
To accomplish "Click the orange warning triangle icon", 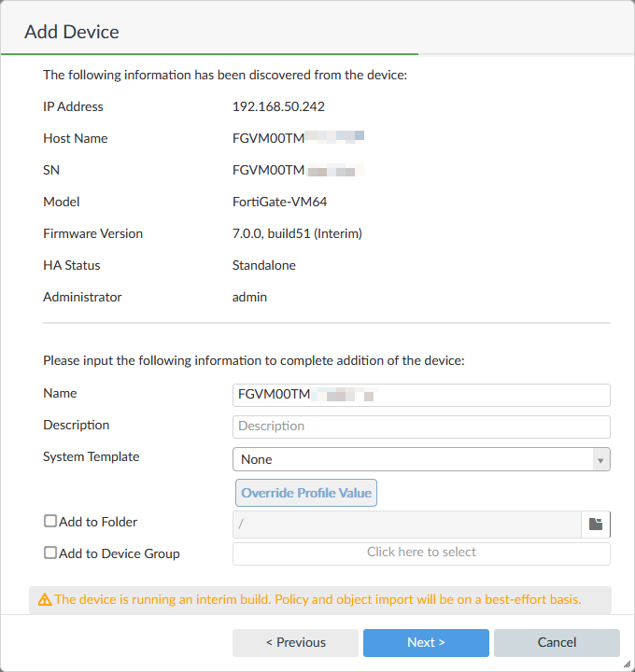I will point(45,600).
